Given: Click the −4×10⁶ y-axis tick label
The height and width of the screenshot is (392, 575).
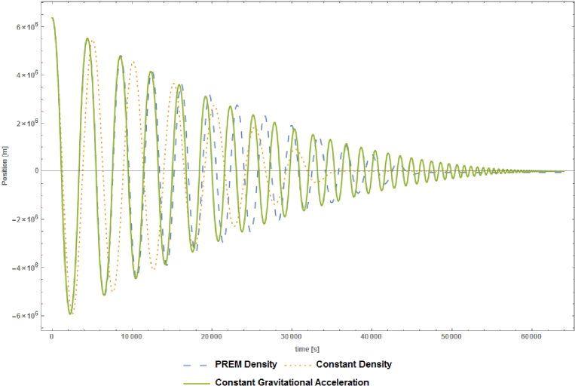Looking at the screenshot, I should [25, 267].
